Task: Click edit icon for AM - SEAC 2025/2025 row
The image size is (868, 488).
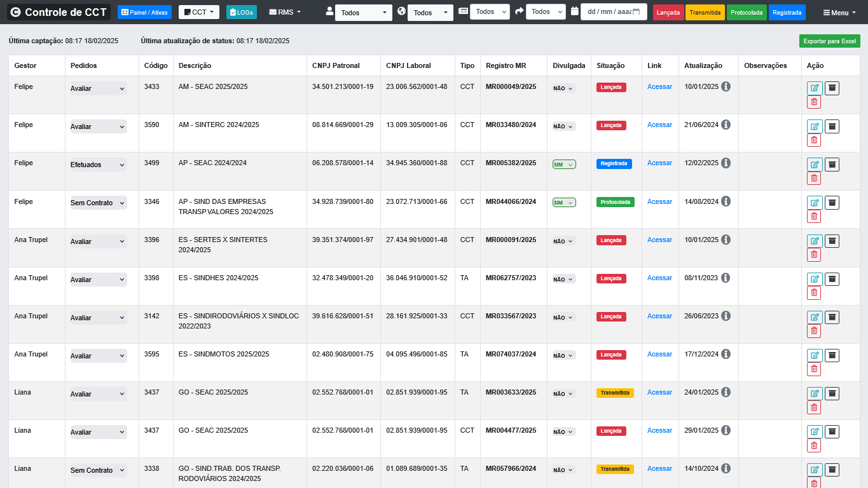Action: coord(814,88)
